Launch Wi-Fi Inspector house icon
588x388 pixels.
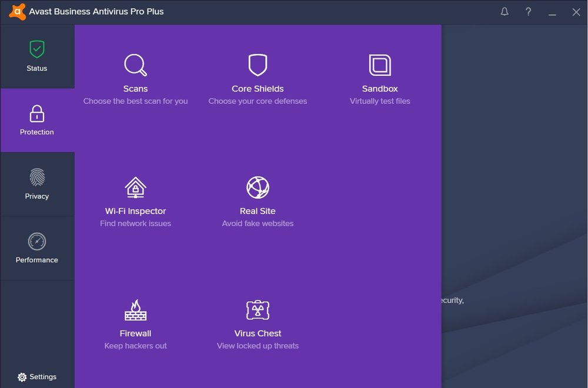pyautogui.click(x=135, y=188)
